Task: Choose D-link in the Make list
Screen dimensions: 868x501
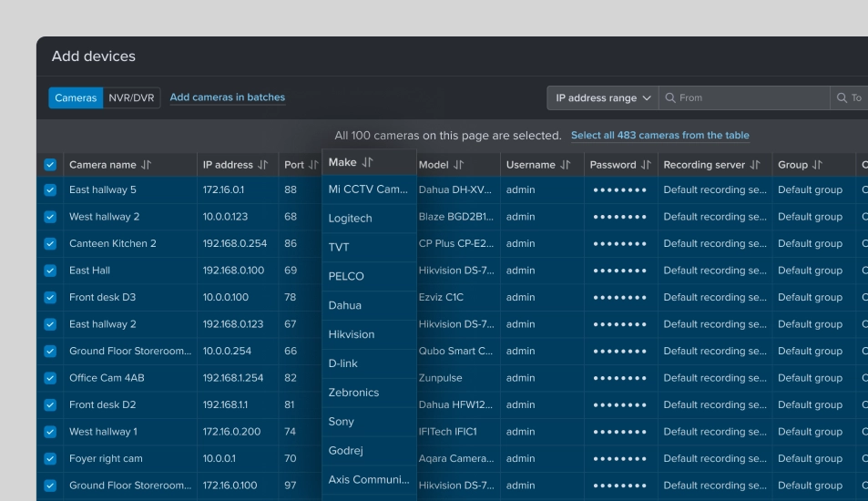Action: click(x=369, y=363)
